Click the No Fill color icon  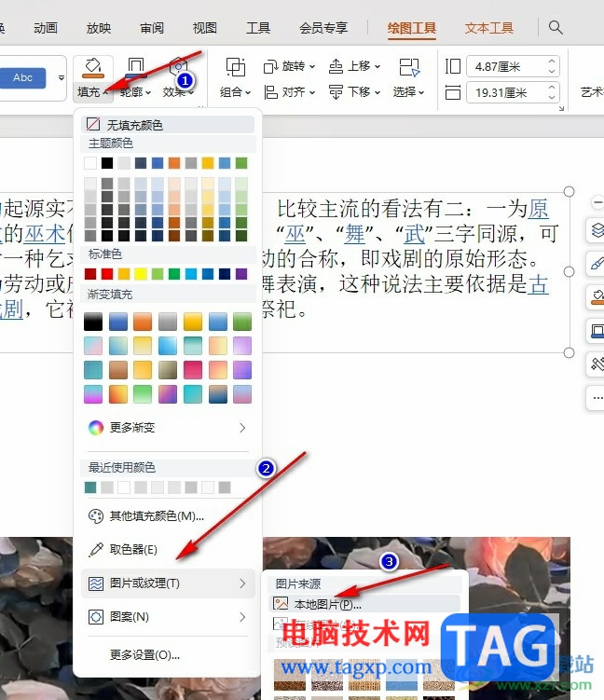(93, 124)
